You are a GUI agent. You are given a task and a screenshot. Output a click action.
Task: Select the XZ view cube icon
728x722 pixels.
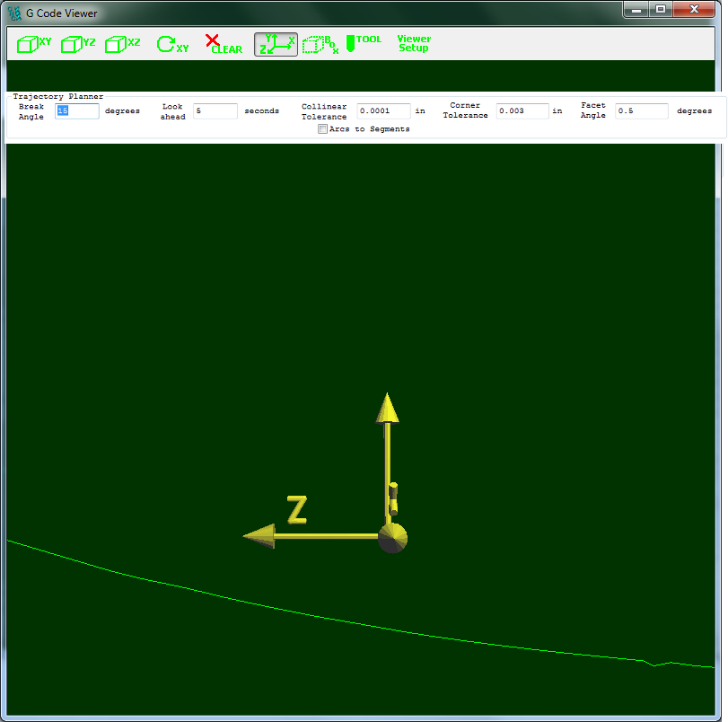pyautogui.click(x=122, y=42)
